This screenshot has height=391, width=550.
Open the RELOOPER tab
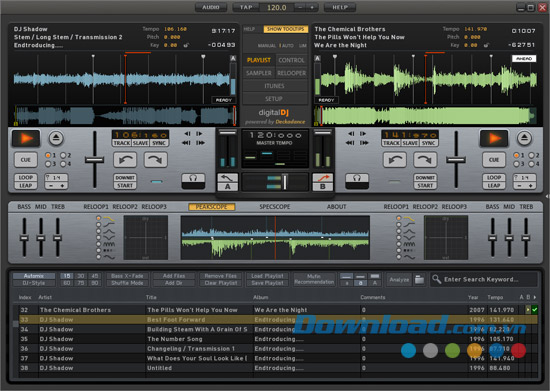click(x=291, y=73)
